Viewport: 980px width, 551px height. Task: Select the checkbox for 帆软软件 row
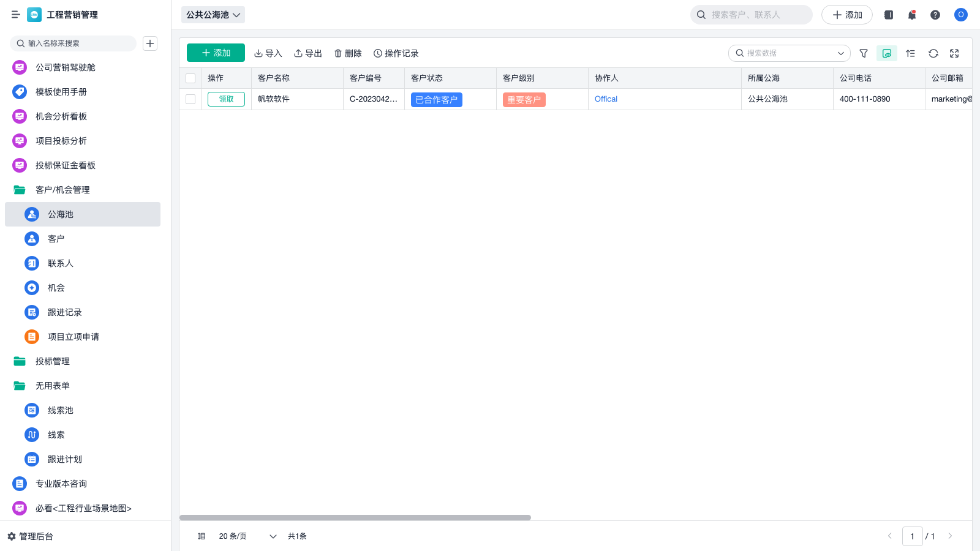190,99
